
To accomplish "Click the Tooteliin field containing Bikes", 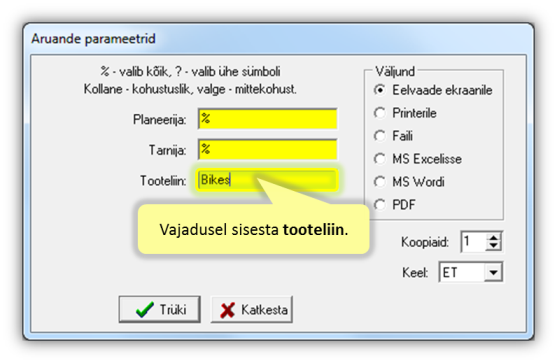I will (267, 180).
